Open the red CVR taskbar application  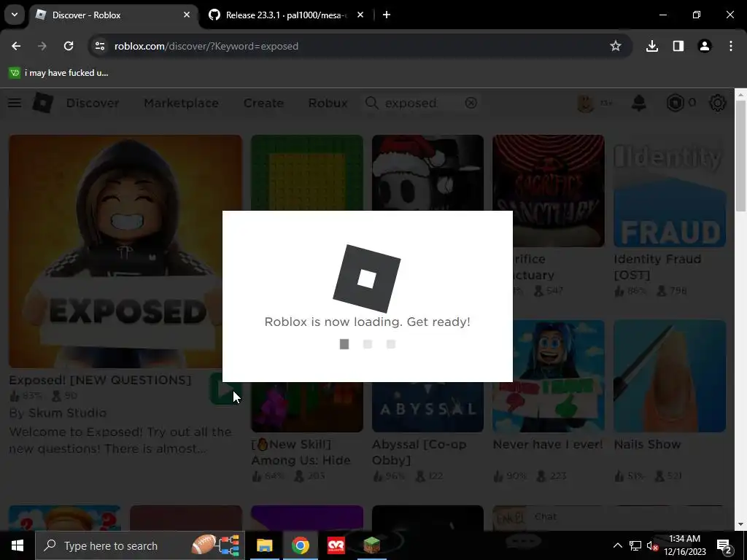[x=336, y=545]
